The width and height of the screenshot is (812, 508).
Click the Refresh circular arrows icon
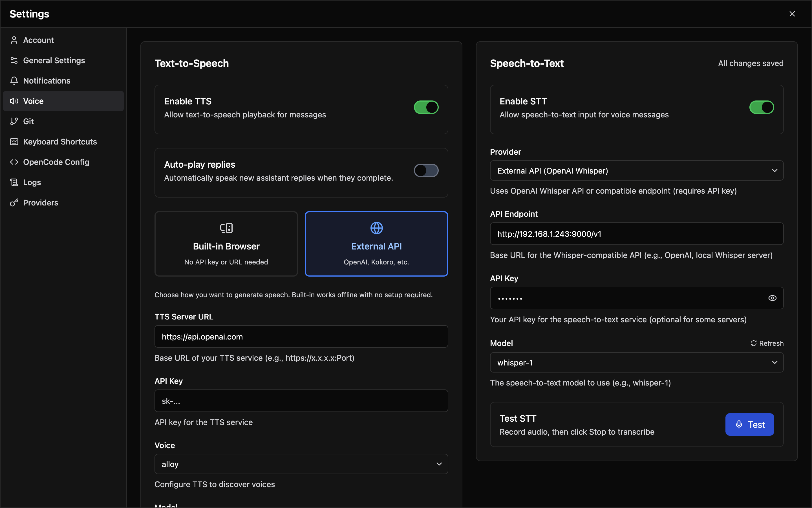(753, 343)
